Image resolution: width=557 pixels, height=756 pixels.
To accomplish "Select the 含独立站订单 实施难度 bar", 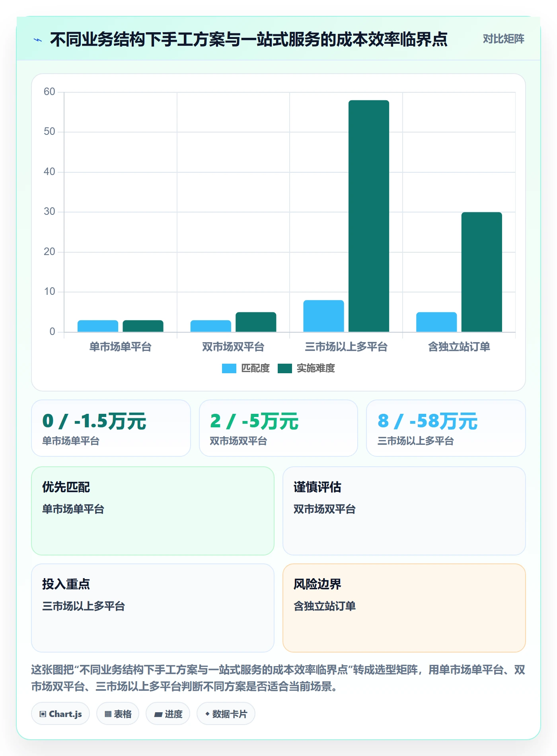I will (481, 272).
